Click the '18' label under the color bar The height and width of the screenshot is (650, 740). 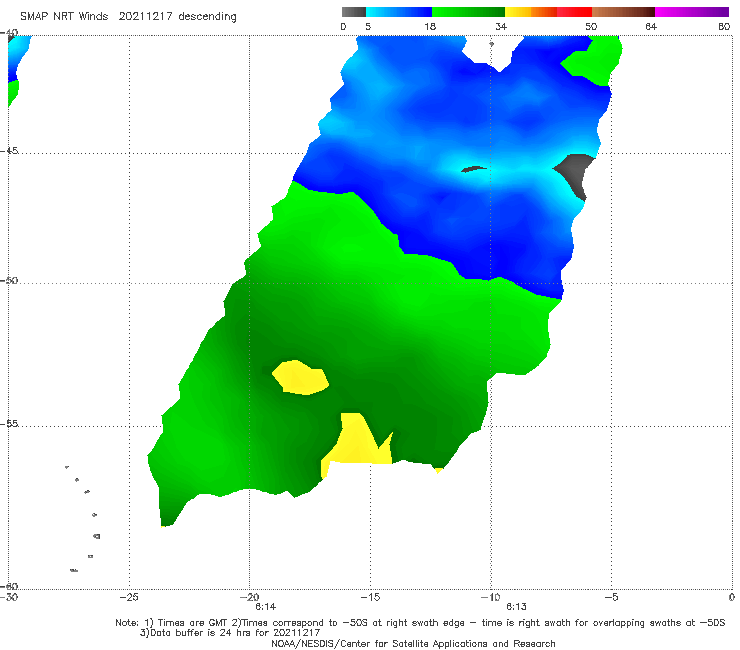click(x=430, y=26)
